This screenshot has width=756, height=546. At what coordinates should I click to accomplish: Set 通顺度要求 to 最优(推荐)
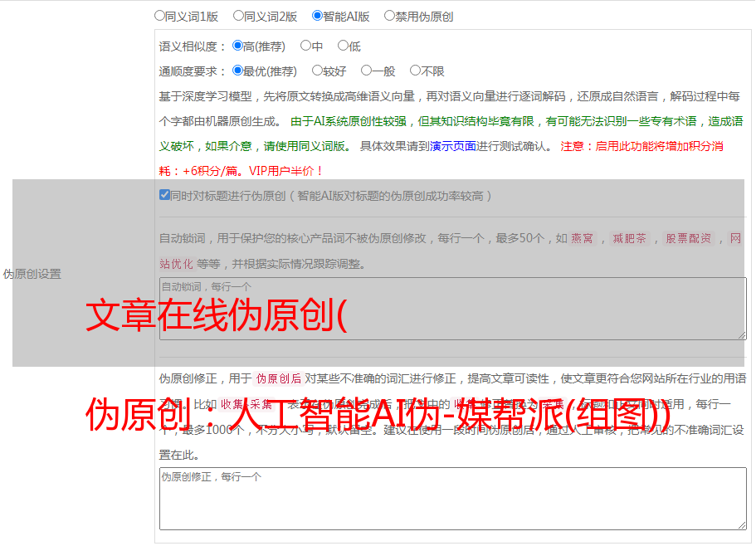pos(237,71)
